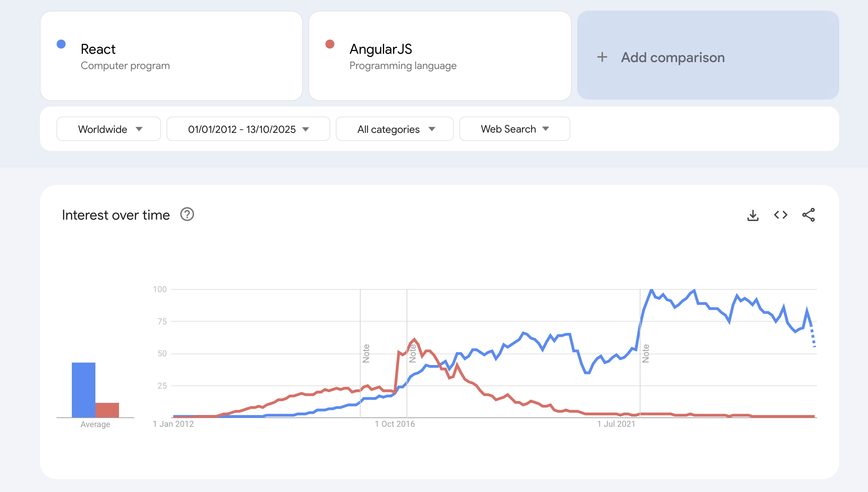The image size is (868, 492).
Task: Click the embed code icon
Action: [x=781, y=215]
